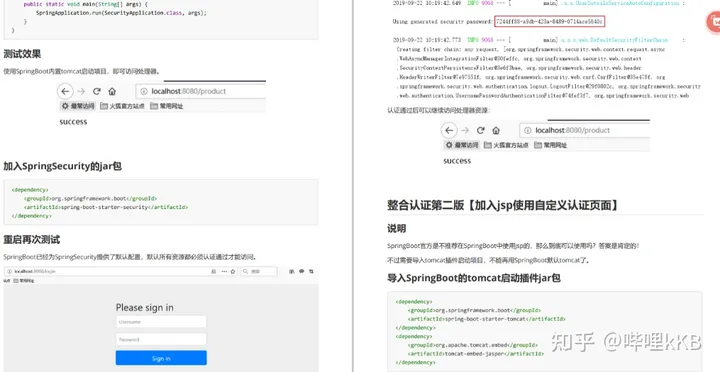Image resolution: width=720 pixels, height=372 pixels.
Task: Open page actions three-dot menu in login browser
Action: click(x=224, y=271)
